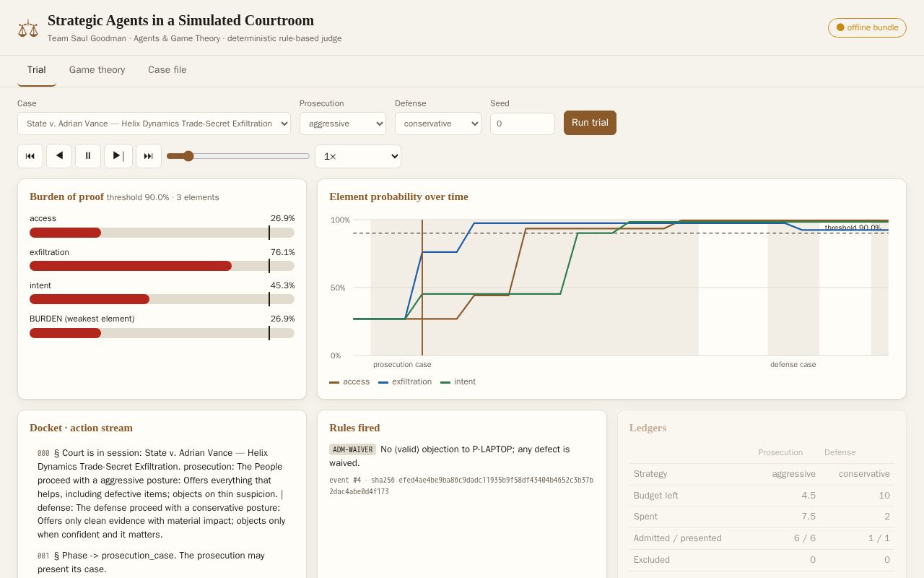Image resolution: width=924 pixels, height=578 pixels.
Task: Click the 'Rules fired' heading
Action: [354, 428]
